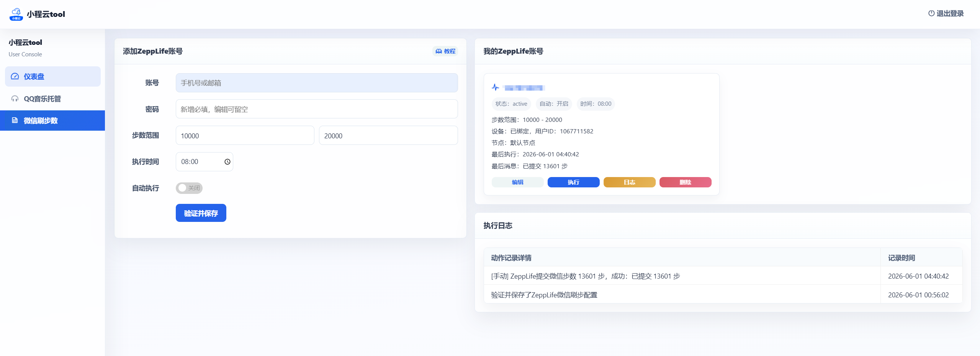Click the 我的ZeppLife账号 panel heading
This screenshot has width=980, height=356.
pos(514,51)
